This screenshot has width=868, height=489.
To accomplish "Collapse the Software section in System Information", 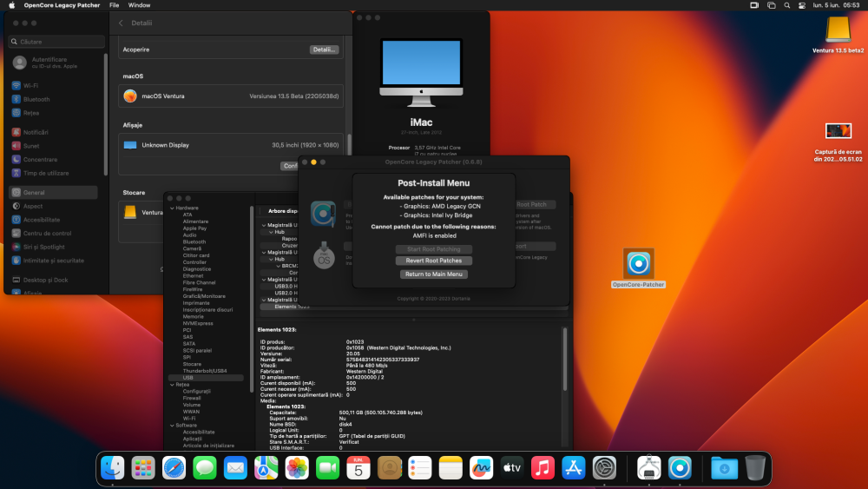I will coord(172,426).
